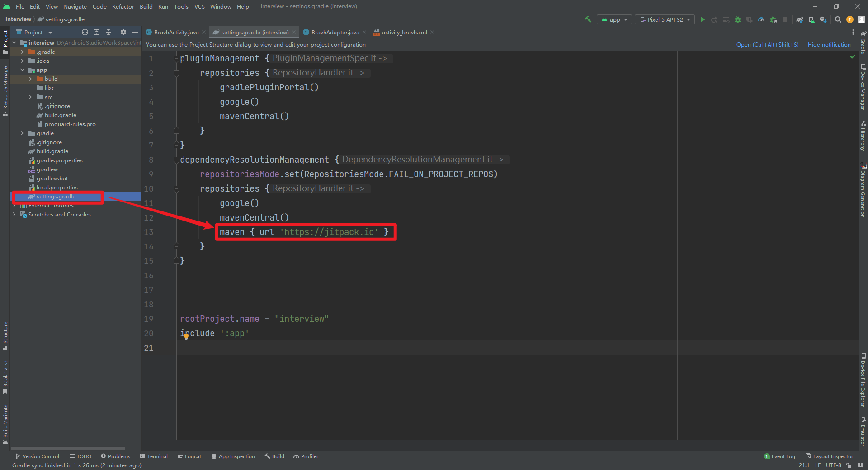Click the LF line separator indicator

(818, 465)
